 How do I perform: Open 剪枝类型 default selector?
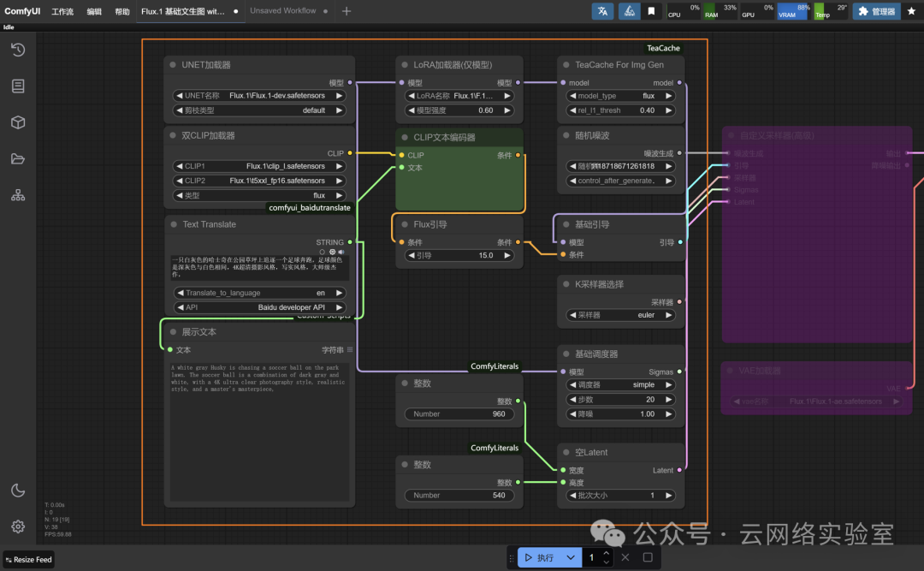[259, 110]
